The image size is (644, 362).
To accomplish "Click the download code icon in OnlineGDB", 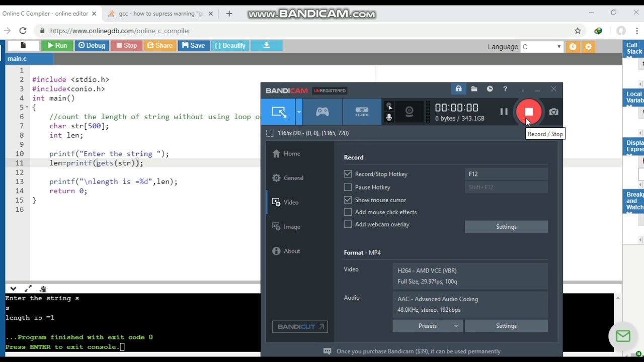I will [x=267, y=46].
